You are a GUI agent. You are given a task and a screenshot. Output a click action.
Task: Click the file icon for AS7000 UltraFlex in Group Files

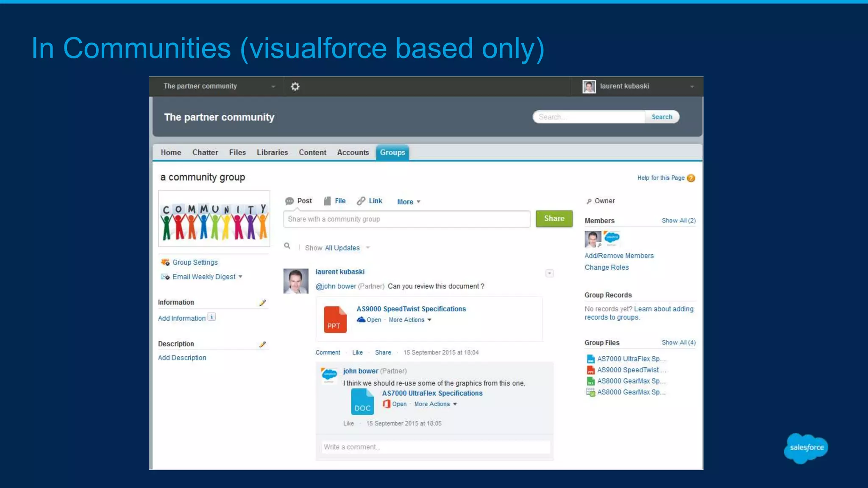[x=590, y=359]
